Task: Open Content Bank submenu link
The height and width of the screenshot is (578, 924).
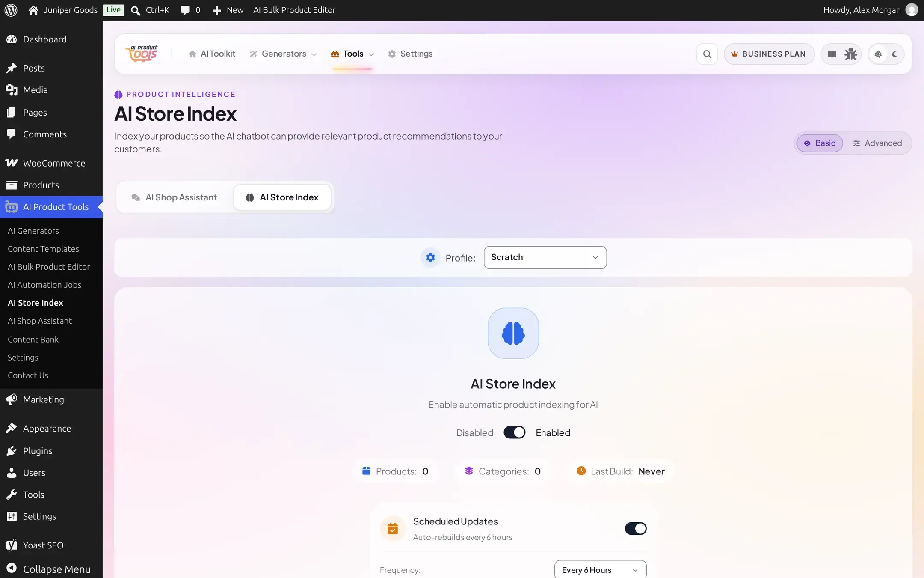Action: click(33, 339)
